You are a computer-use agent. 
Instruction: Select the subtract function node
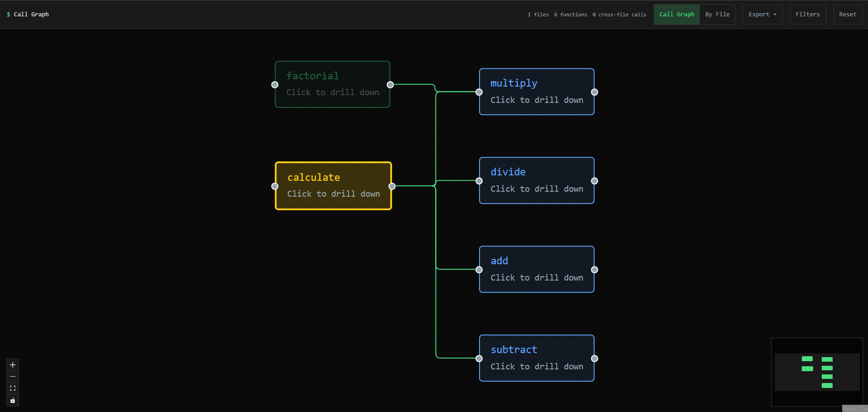(536, 358)
